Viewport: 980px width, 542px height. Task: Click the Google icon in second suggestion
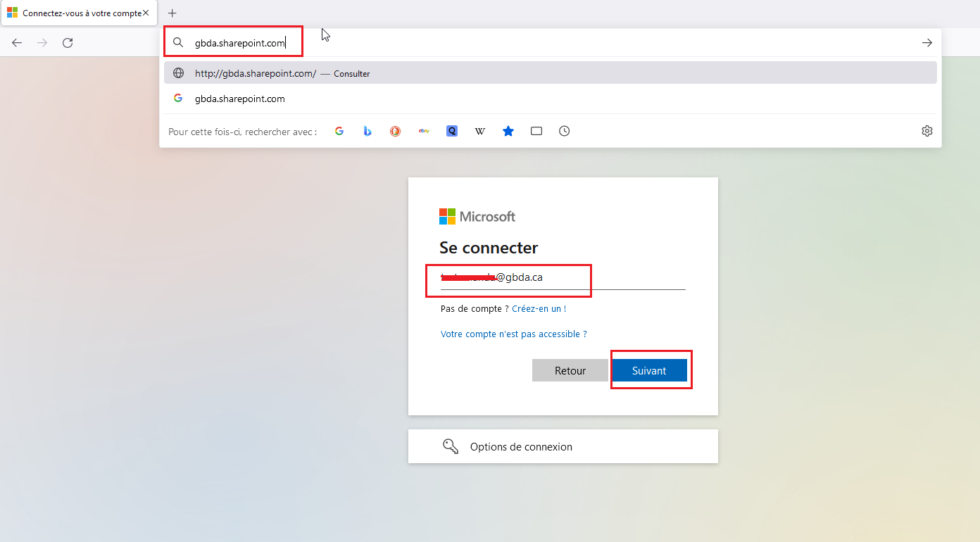click(x=178, y=99)
